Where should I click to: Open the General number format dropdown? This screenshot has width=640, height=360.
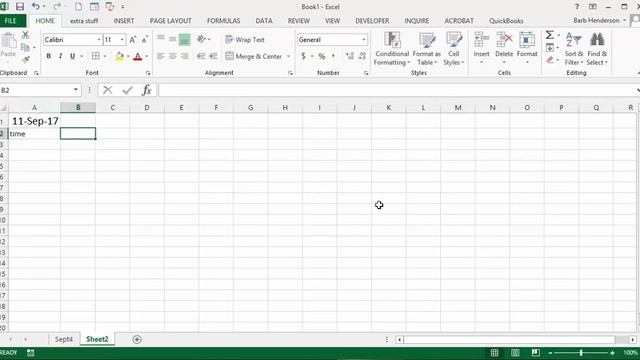pos(364,40)
